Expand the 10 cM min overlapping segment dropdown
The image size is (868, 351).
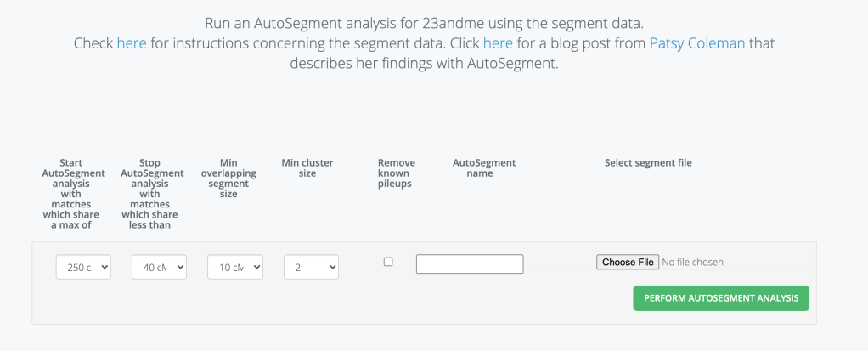pos(235,268)
